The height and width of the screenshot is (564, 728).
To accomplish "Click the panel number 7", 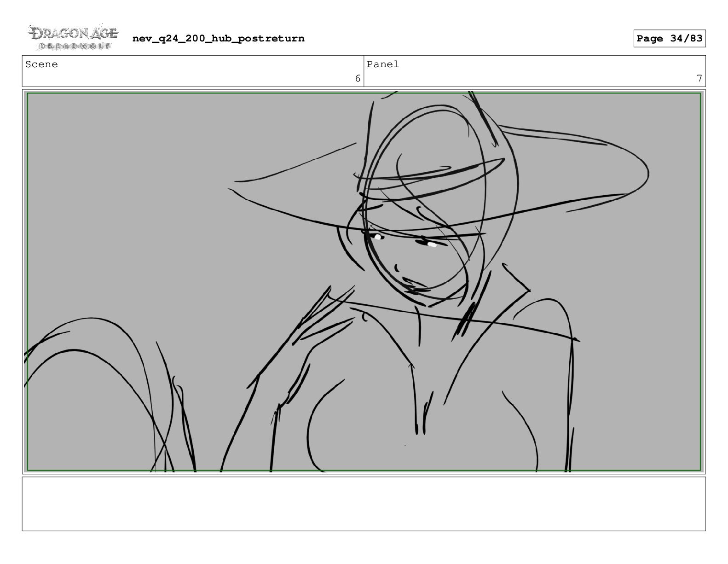I will (699, 79).
